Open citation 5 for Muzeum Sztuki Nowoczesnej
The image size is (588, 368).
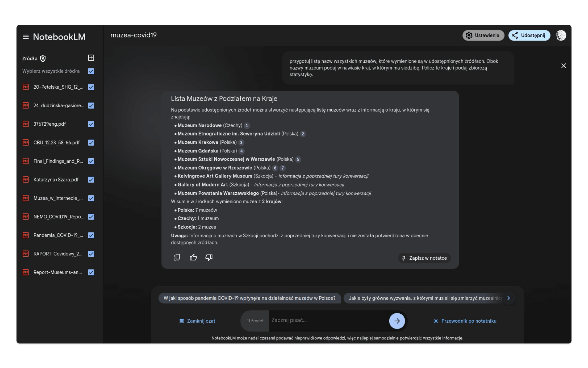pyautogui.click(x=298, y=159)
